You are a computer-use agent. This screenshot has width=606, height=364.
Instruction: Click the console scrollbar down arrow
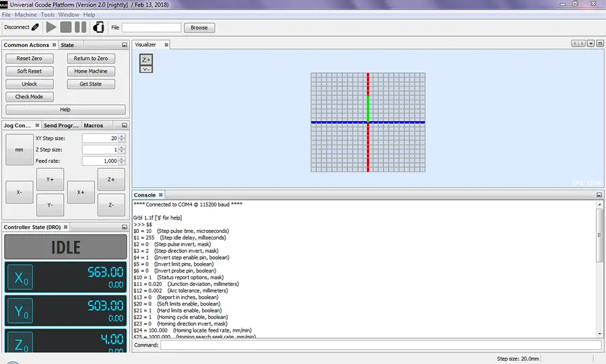[599, 334]
